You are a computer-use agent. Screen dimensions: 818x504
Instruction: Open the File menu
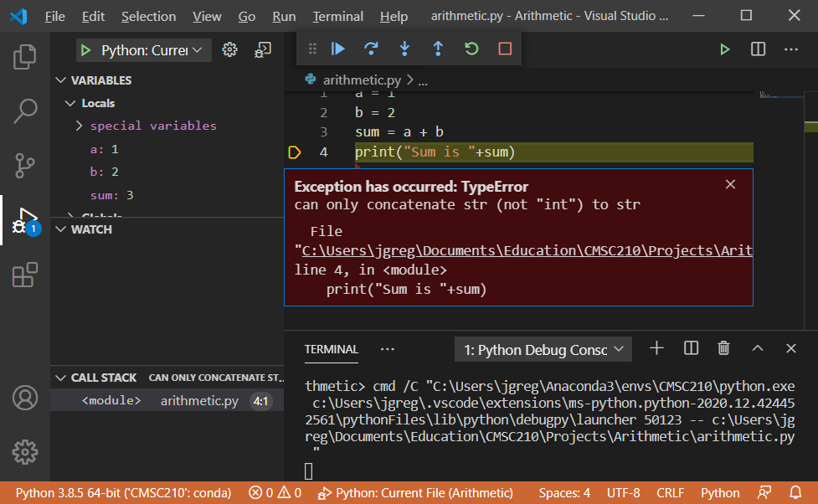[54, 17]
